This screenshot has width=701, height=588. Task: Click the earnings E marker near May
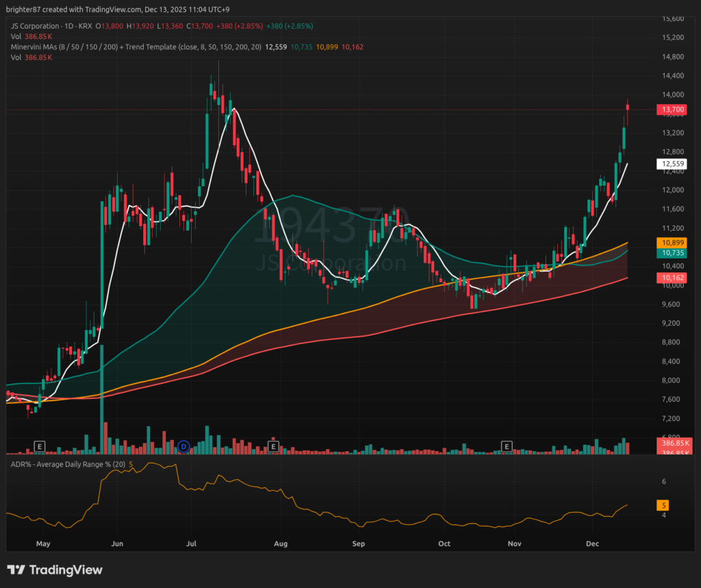40,446
